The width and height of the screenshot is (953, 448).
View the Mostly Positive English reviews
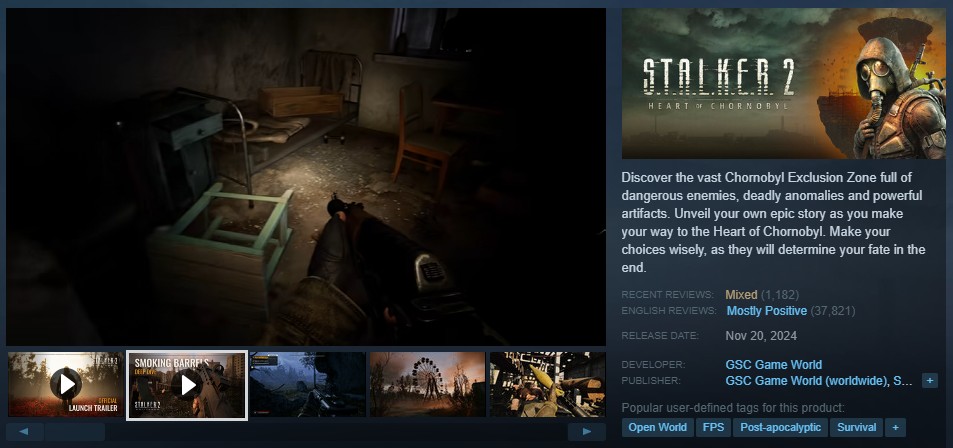click(767, 311)
